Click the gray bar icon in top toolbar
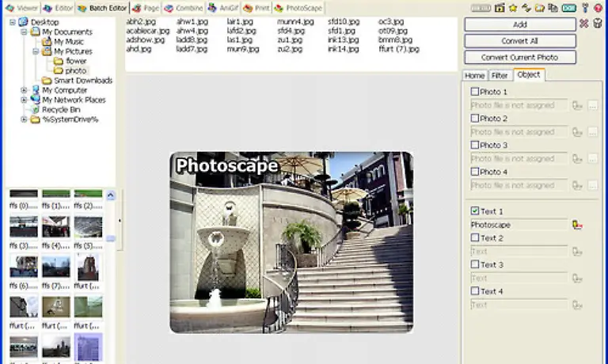The width and height of the screenshot is (608, 364). click(x=481, y=8)
